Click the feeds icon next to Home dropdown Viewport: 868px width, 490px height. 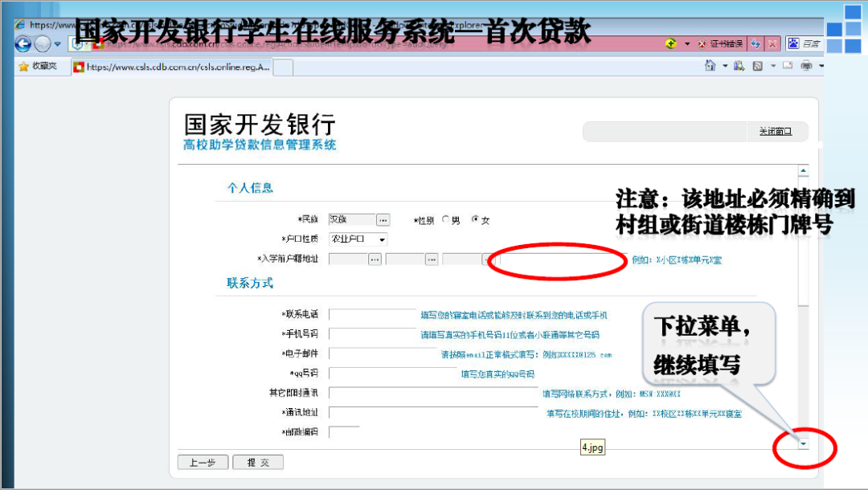point(739,67)
